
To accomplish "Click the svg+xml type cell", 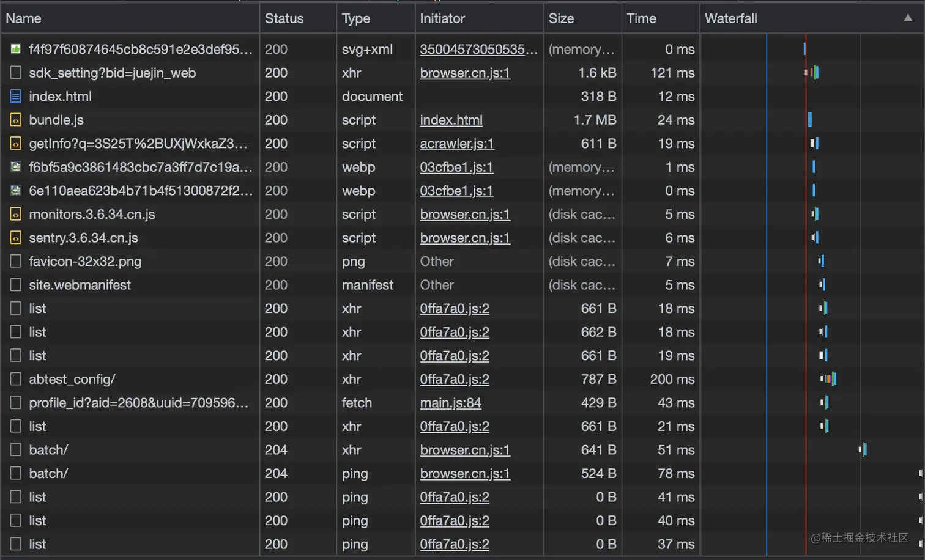I will (367, 49).
